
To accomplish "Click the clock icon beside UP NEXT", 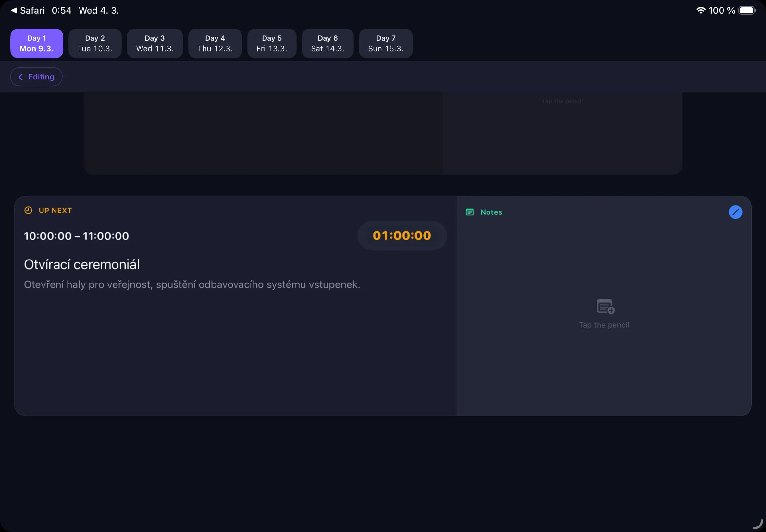I will [x=28, y=210].
